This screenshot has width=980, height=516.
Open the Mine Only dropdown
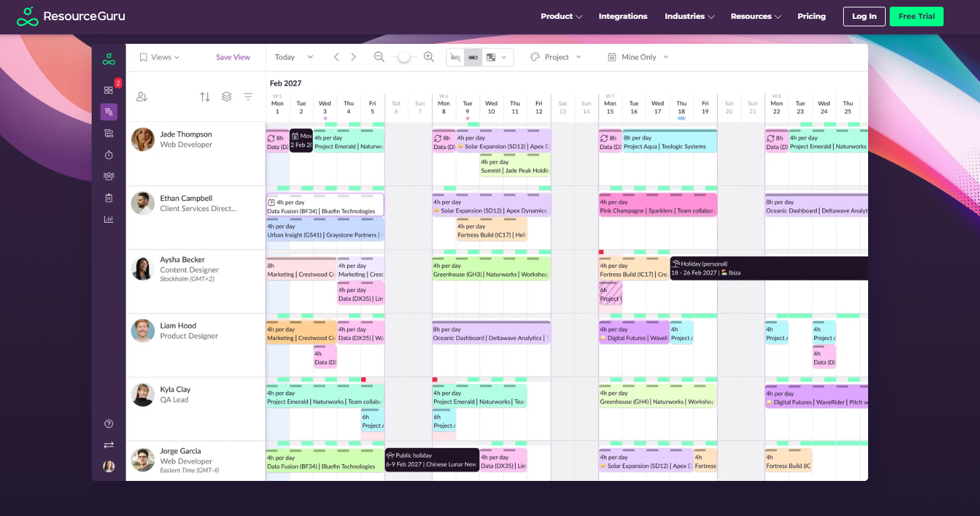point(638,57)
